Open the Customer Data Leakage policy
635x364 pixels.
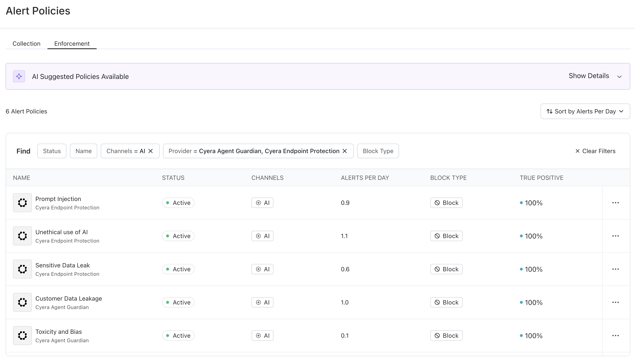[x=69, y=299]
